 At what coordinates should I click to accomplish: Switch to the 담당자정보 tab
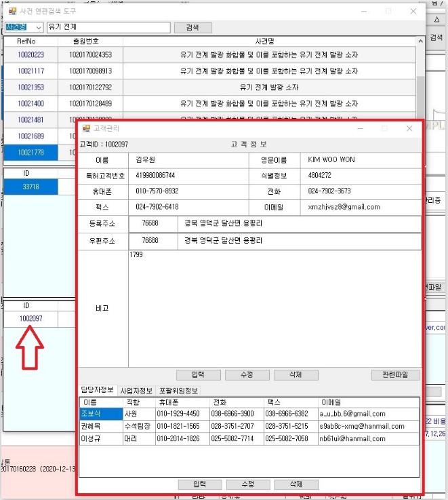(97, 390)
